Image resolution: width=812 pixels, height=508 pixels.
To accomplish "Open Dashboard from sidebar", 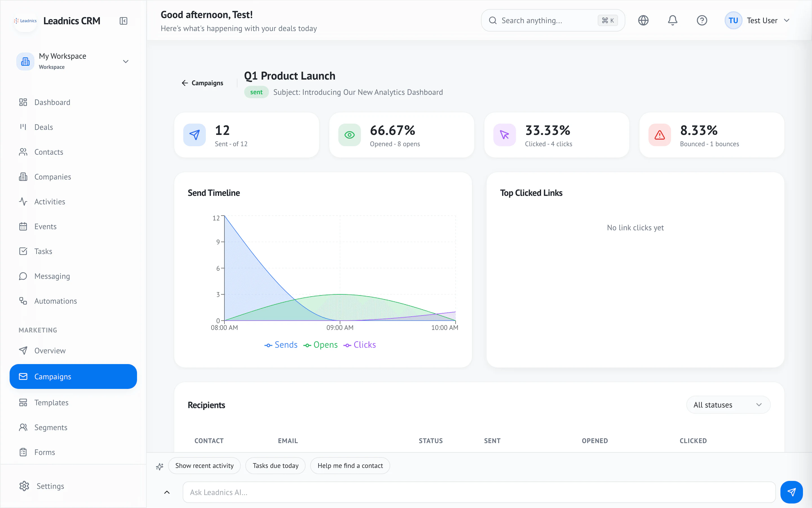I will [x=73, y=102].
